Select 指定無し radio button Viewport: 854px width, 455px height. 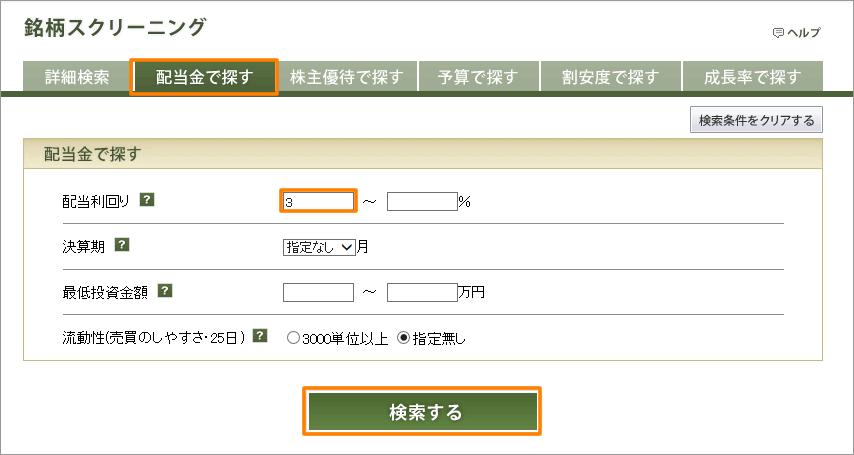coord(404,339)
